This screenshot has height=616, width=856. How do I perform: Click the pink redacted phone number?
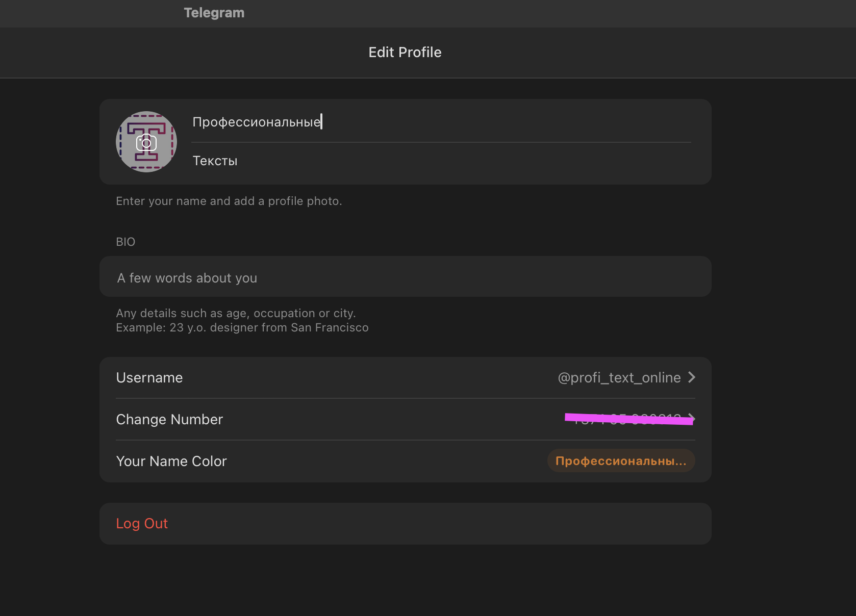pos(628,419)
